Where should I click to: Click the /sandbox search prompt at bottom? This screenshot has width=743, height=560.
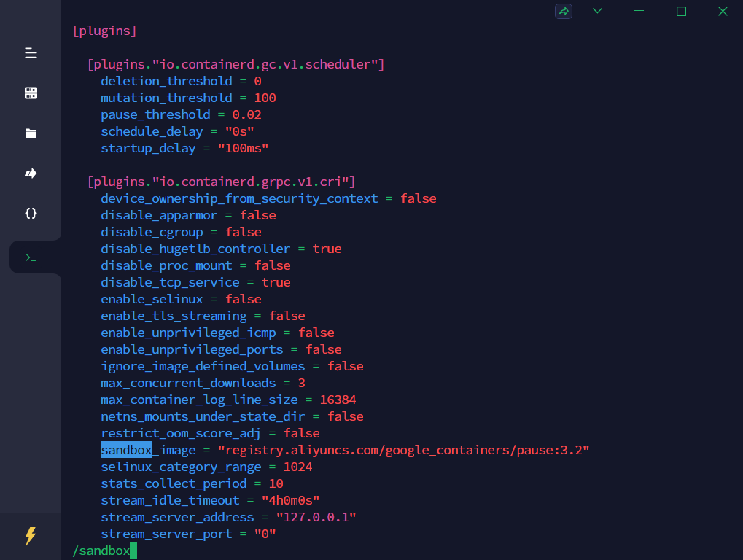tap(101, 551)
